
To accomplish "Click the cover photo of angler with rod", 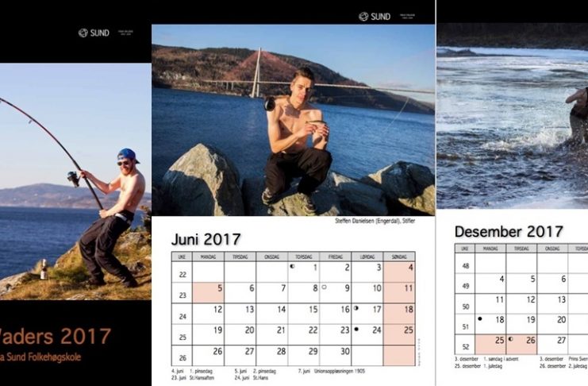I will [x=75, y=181].
